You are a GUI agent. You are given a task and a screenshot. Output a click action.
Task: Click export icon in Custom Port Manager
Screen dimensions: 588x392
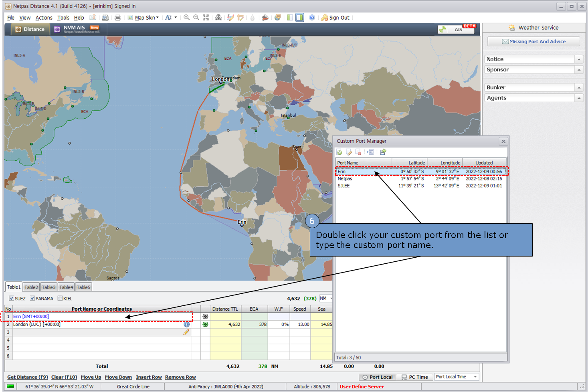(383, 152)
